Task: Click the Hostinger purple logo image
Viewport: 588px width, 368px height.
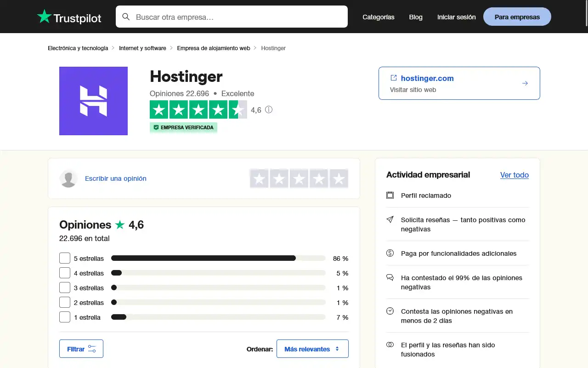Action: click(93, 101)
